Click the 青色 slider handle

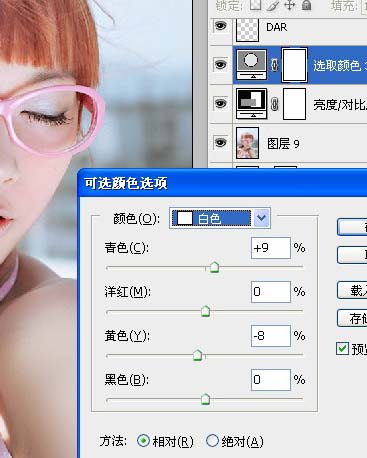[x=214, y=267]
